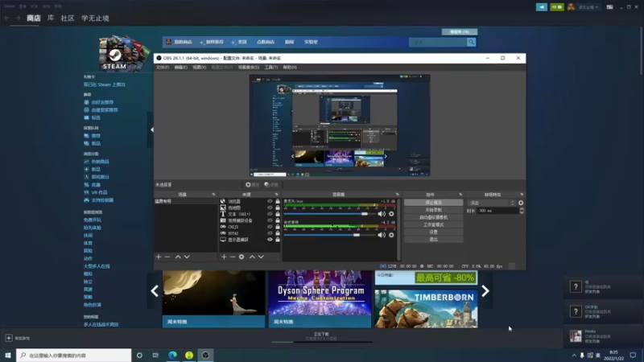Pop out the 混音器 dock
The width and height of the screenshot is (644, 362).
click(x=397, y=195)
